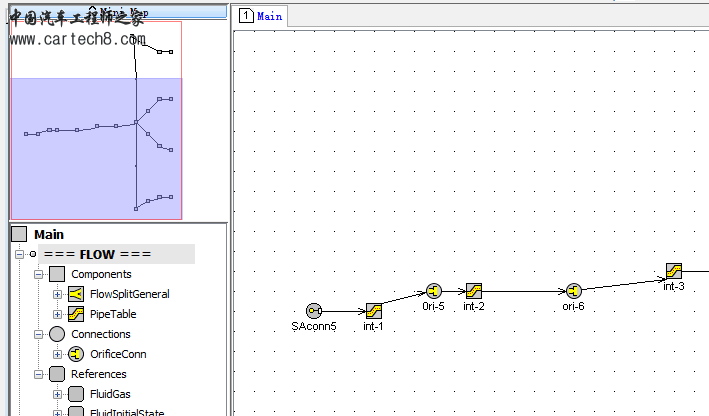The image size is (709, 416).
Task: Click the int-3 pipe component
Action: (675, 271)
